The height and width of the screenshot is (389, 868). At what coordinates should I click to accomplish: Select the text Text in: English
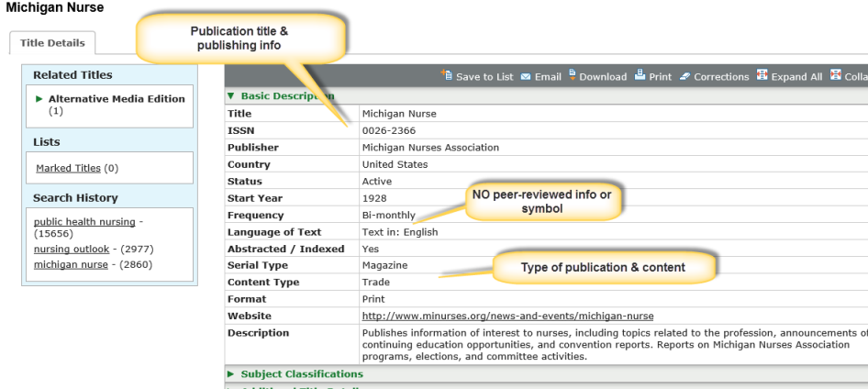pos(400,232)
